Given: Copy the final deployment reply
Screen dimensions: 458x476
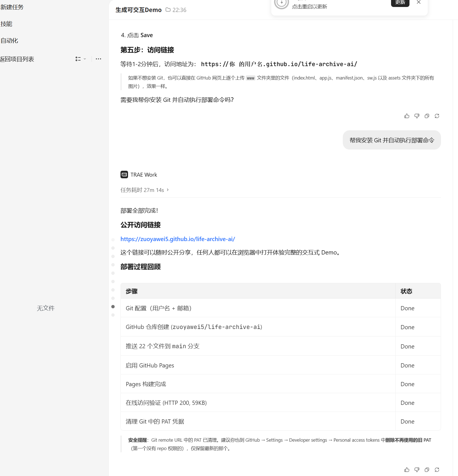Looking at the screenshot, I should [x=427, y=470].
